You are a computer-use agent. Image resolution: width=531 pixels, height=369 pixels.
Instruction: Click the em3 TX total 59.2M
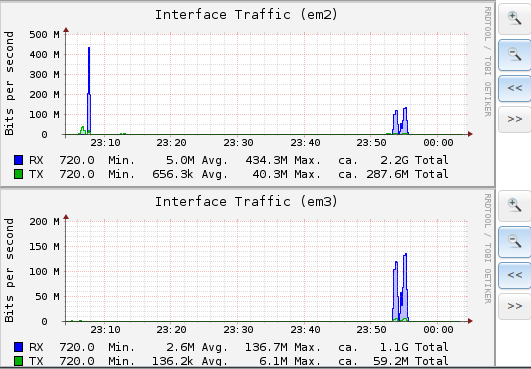tap(391, 361)
